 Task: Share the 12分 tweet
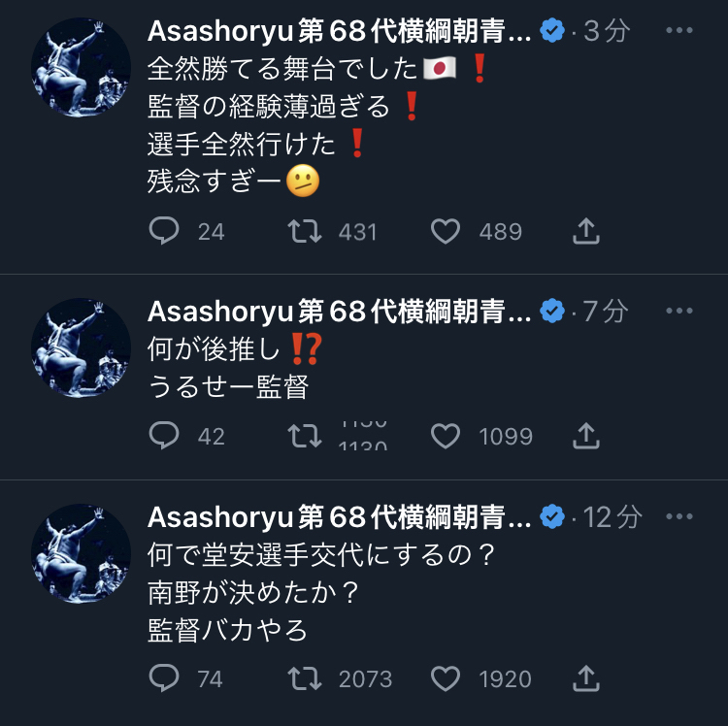pyautogui.click(x=586, y=678)
